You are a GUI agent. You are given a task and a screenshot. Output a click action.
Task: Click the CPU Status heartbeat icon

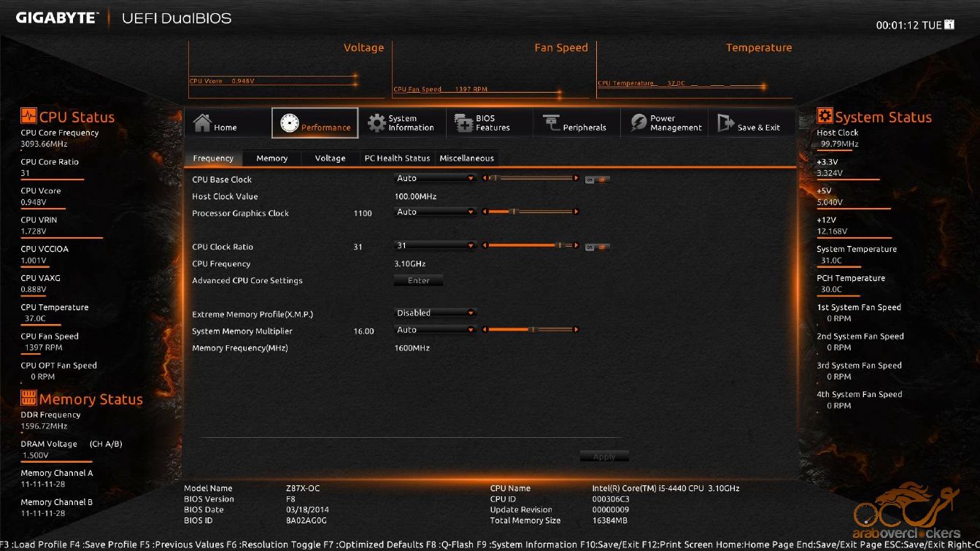pos(28,115)
